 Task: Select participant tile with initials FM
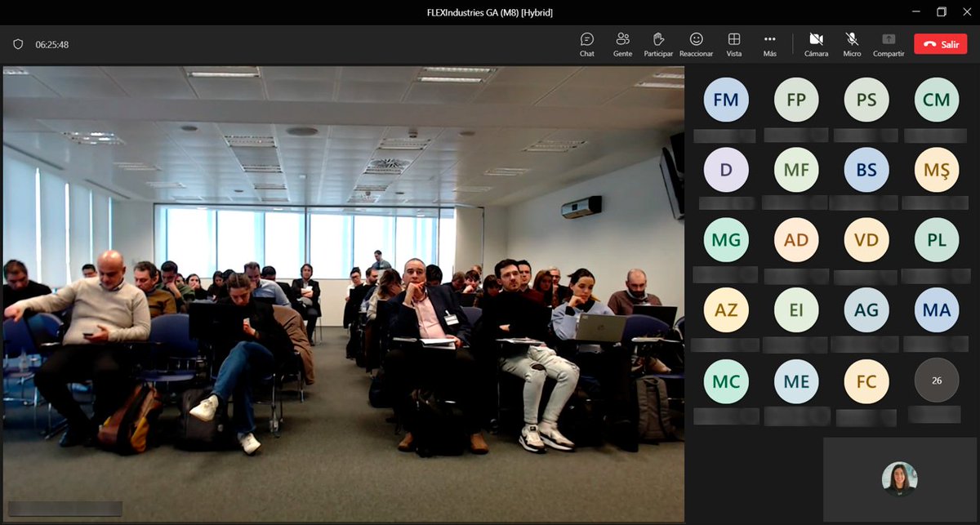pyautogui.click(x=726, y=99)
